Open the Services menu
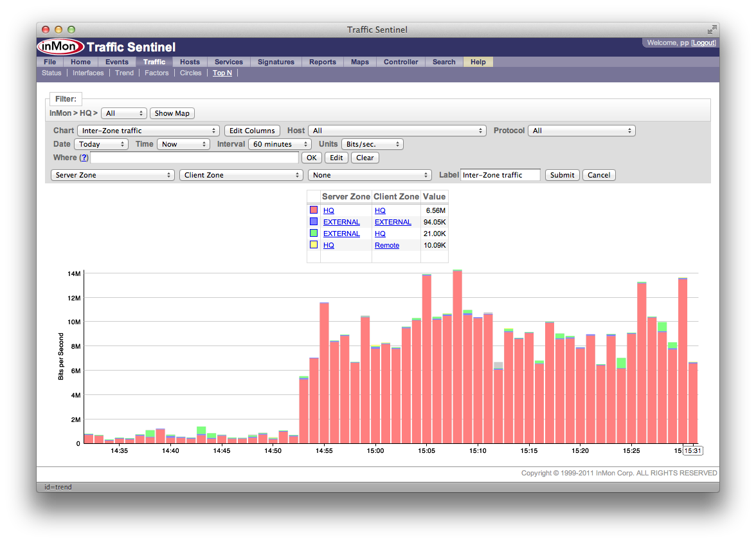Viewport: 756px width, 543px height. pyautogui.click(x=229, y=62)
